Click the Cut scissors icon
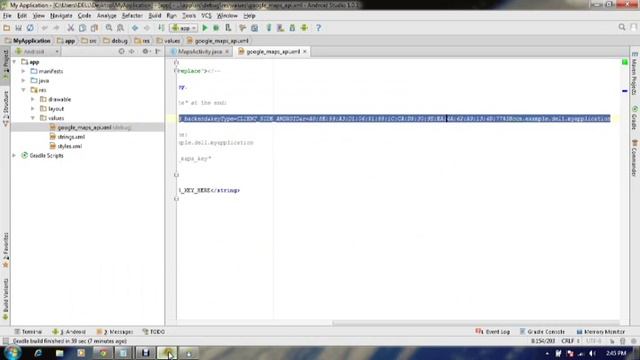The width and height of the screenshot is (640, 360). [71, 28]
